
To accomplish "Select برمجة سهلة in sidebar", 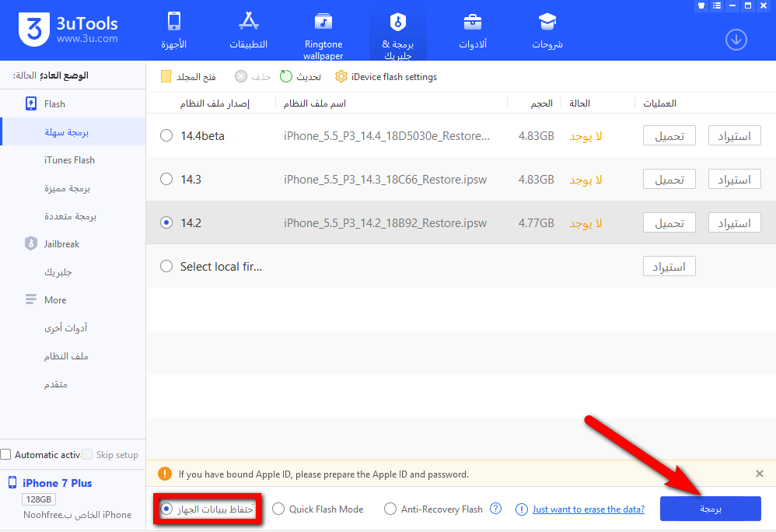I will [x=74, y=132].
